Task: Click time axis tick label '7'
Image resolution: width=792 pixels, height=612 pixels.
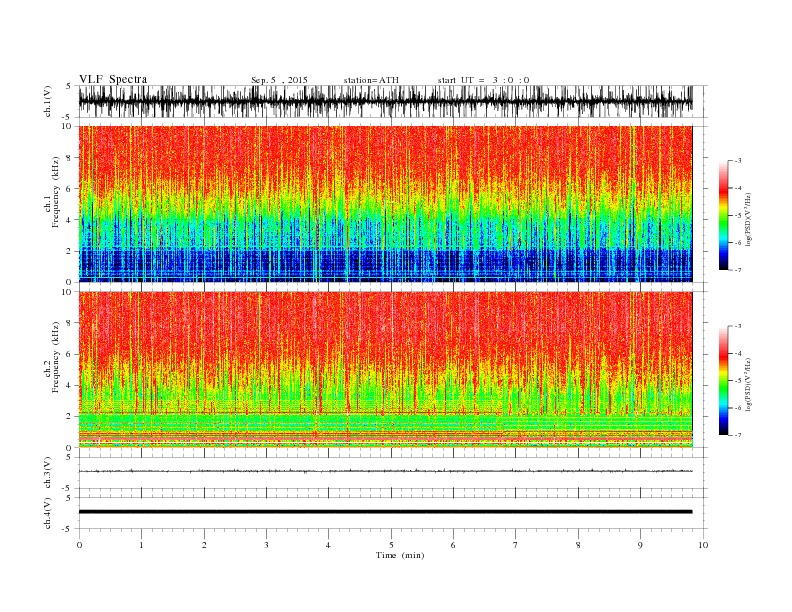Action: [x=516, y=545]
